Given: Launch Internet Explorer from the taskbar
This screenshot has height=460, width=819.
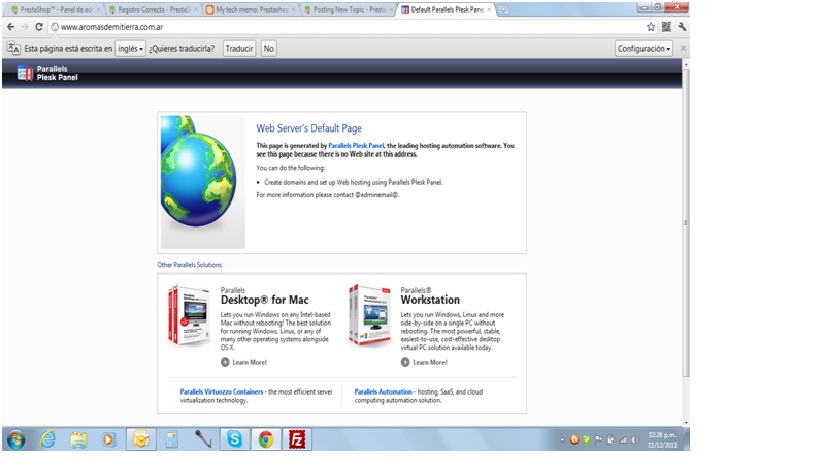Looking at the screenshot, I should 48,440.
